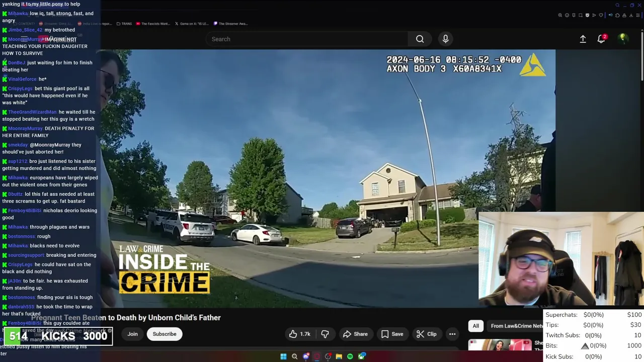Click chat username 'sourcingsupport'

(26, 255)
